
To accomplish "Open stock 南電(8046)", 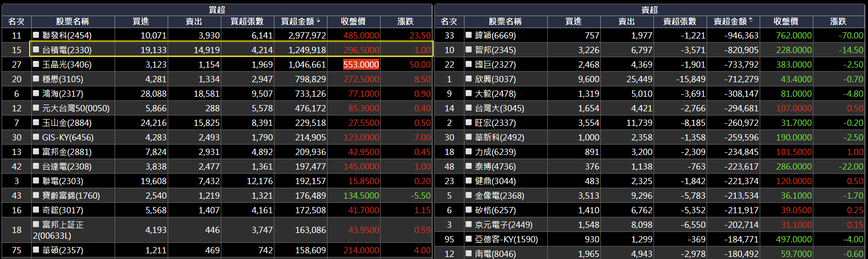I will pos(495,254).
